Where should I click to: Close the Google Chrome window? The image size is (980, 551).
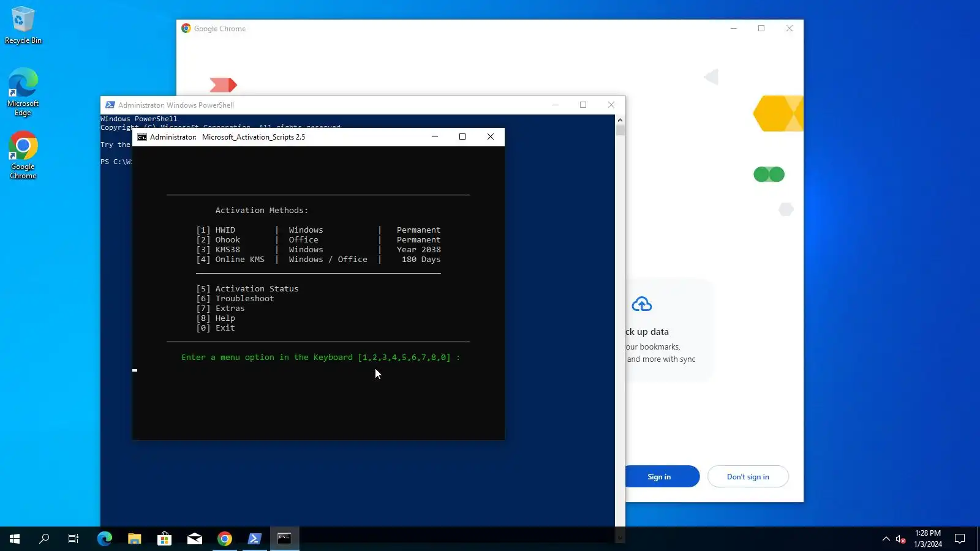(790, 28)
